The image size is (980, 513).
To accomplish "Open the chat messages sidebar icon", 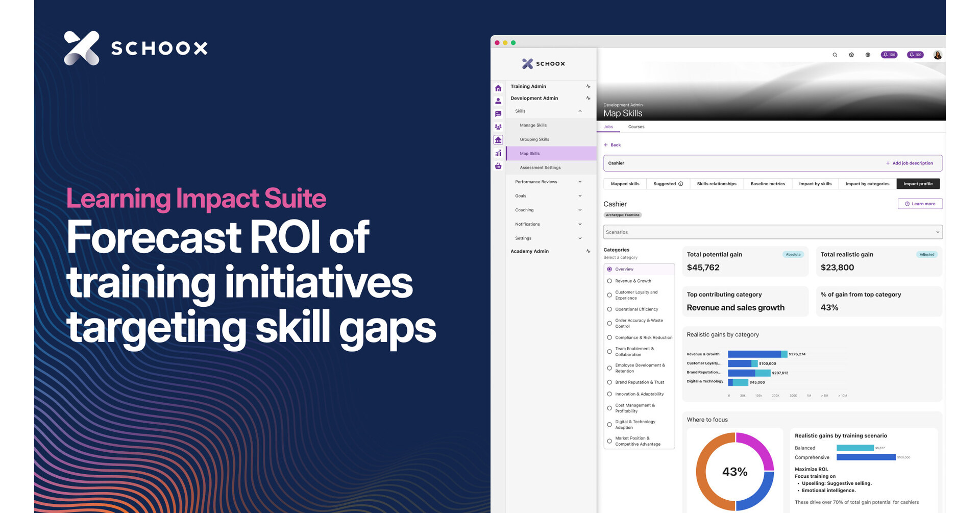I will coord(498,114).
